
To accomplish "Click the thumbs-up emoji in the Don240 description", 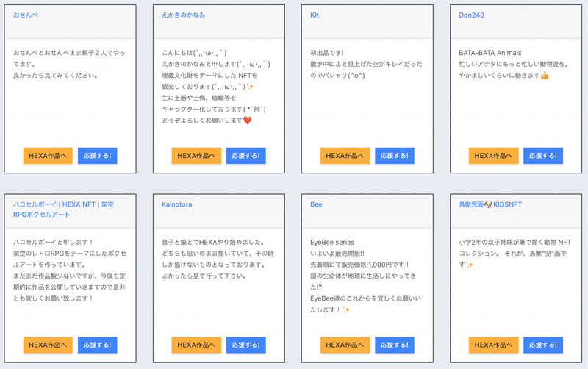I will (x=545, y=76).
